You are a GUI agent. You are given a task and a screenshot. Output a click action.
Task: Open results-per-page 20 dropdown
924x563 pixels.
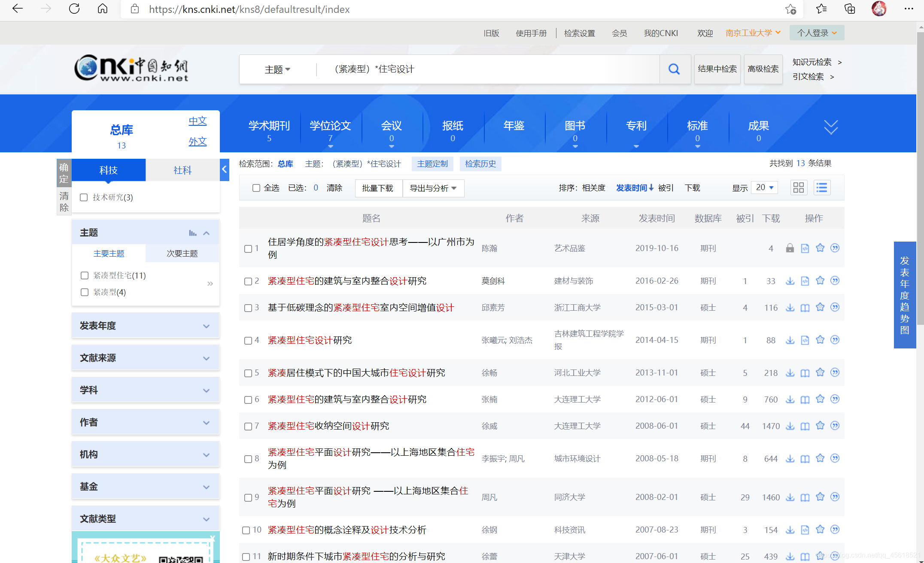764,188
